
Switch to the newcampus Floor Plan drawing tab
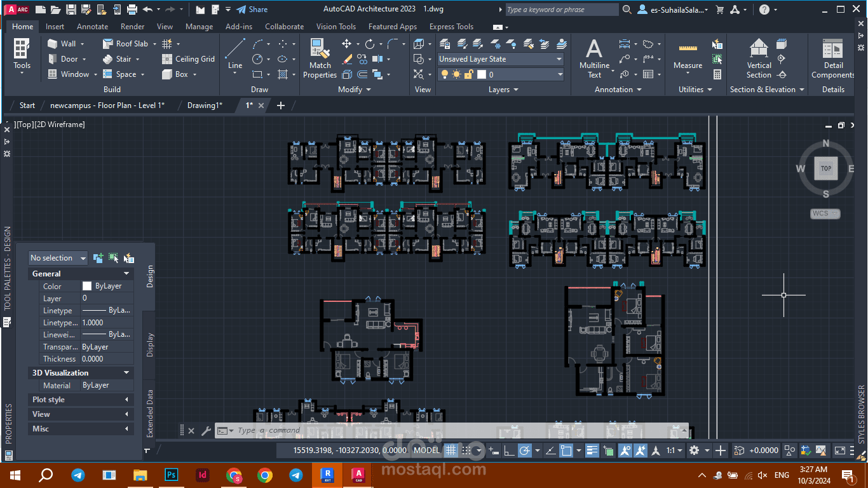point(107,105)
